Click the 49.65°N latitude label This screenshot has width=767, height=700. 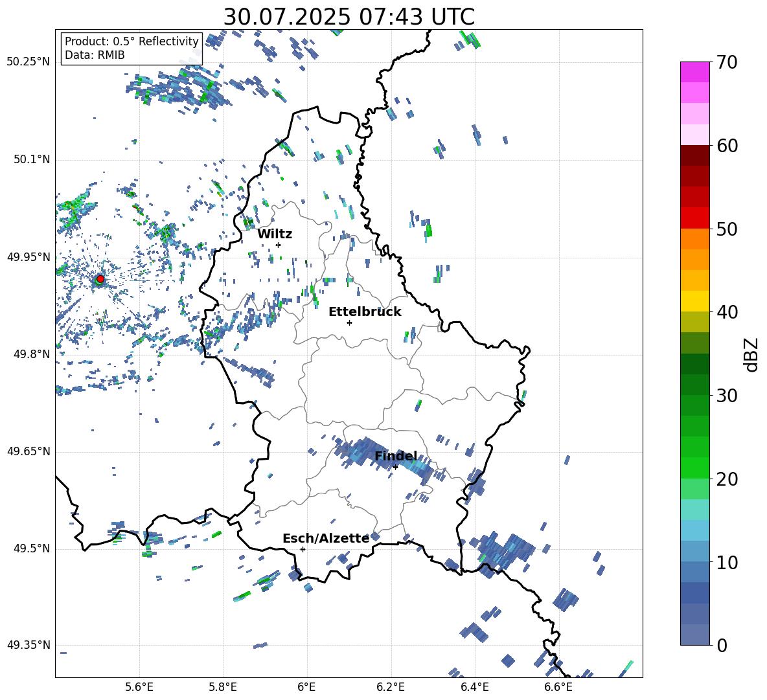(29, 452)
